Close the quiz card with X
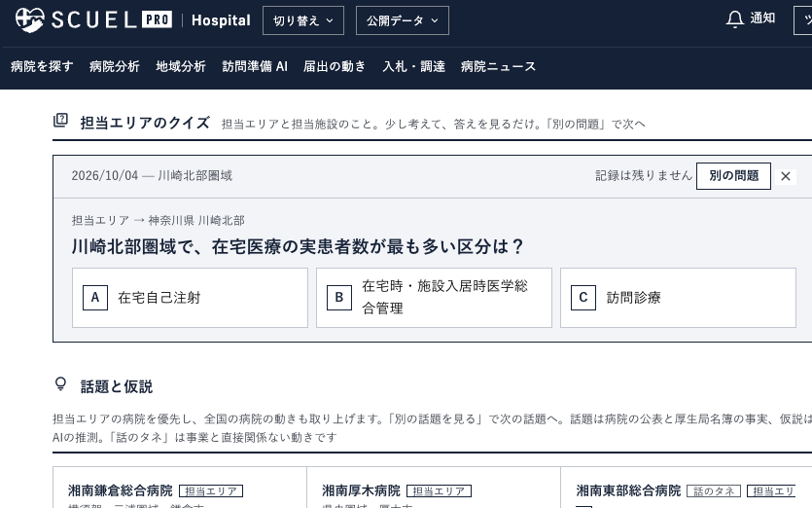 [785, 176]
